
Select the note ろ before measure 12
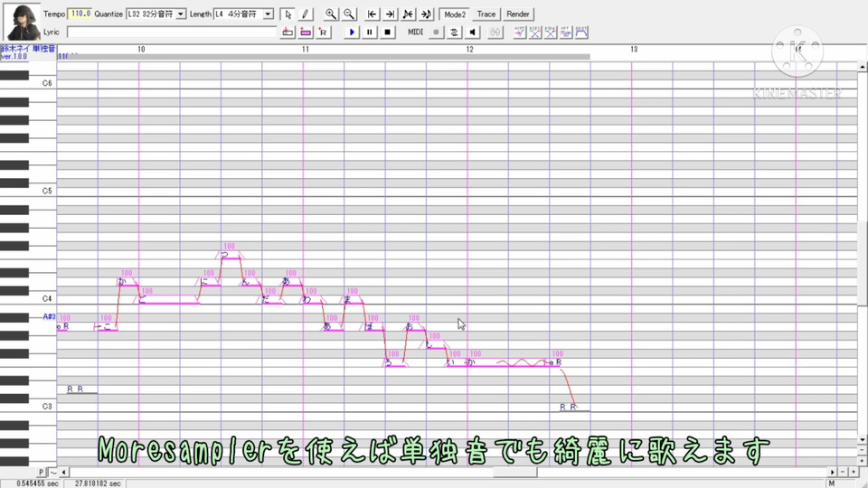(x=395, y=363)
